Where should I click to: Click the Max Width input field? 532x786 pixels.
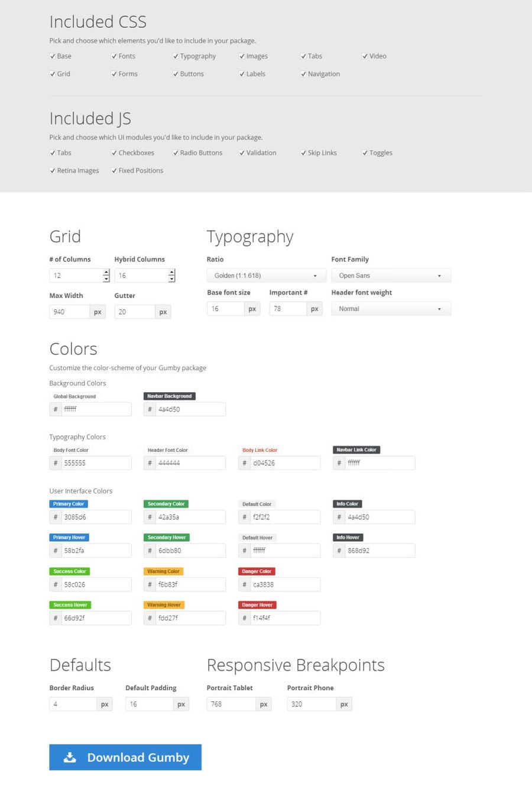tap(70, 312)
